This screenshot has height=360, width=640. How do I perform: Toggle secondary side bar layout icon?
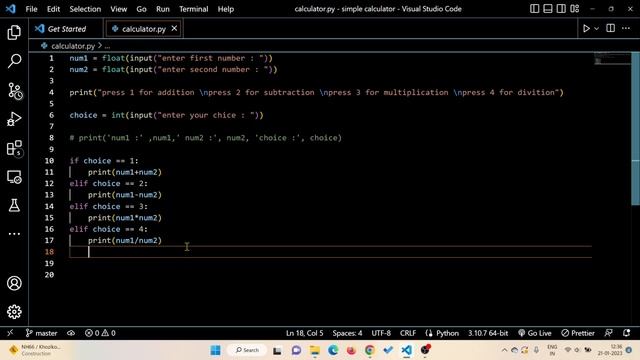(x=561, y=9)
